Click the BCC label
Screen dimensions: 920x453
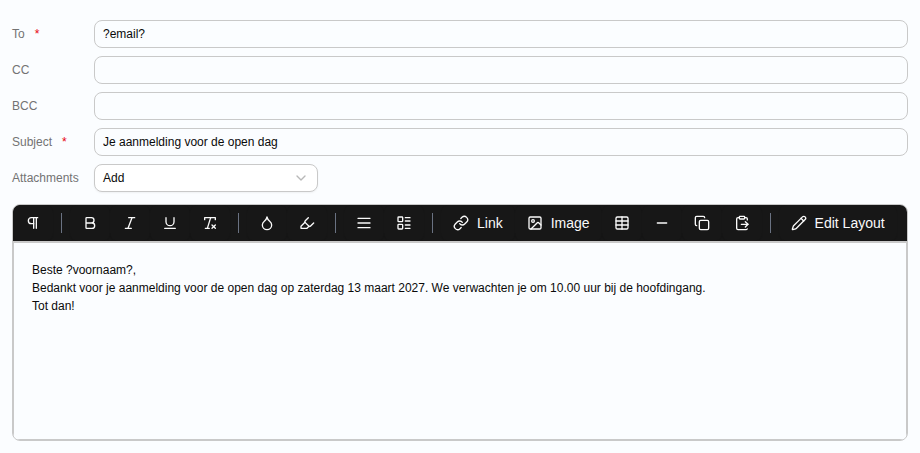25,106
